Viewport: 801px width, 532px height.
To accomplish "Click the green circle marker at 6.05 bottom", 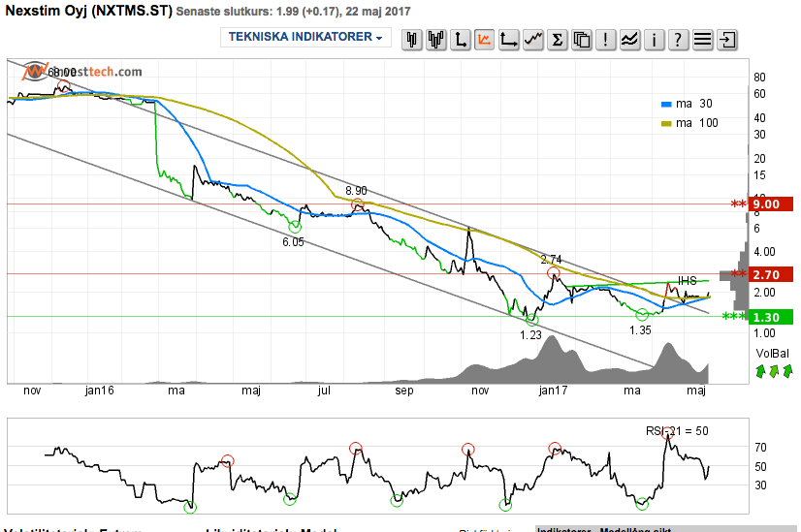I will [x=295, y=227].
